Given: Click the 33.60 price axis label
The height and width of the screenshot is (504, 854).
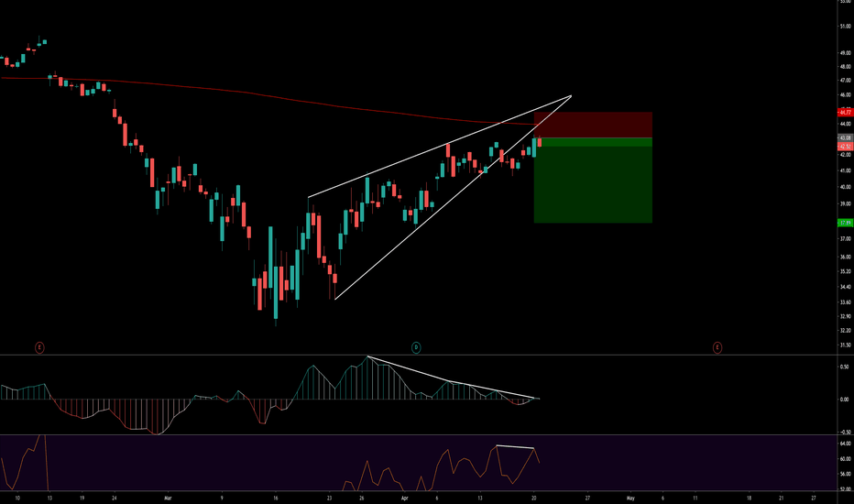Looking at the screenshot, I should point(845,301).
